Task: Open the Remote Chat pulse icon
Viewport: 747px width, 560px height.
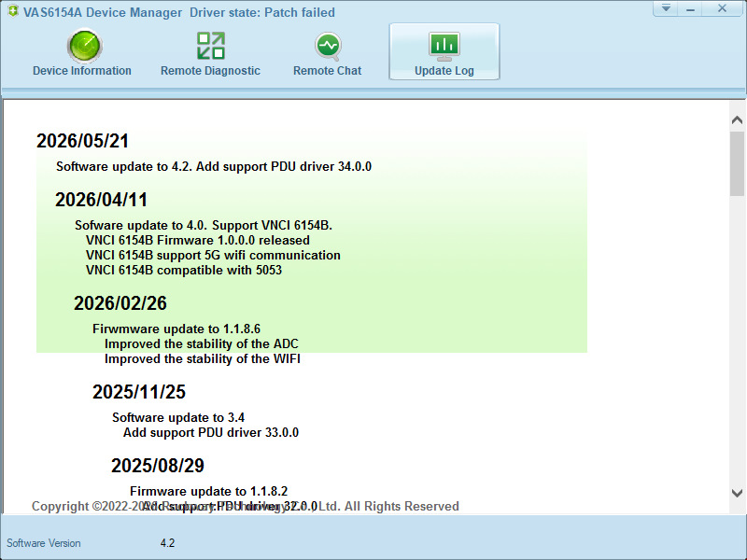Action: (328, 46)
